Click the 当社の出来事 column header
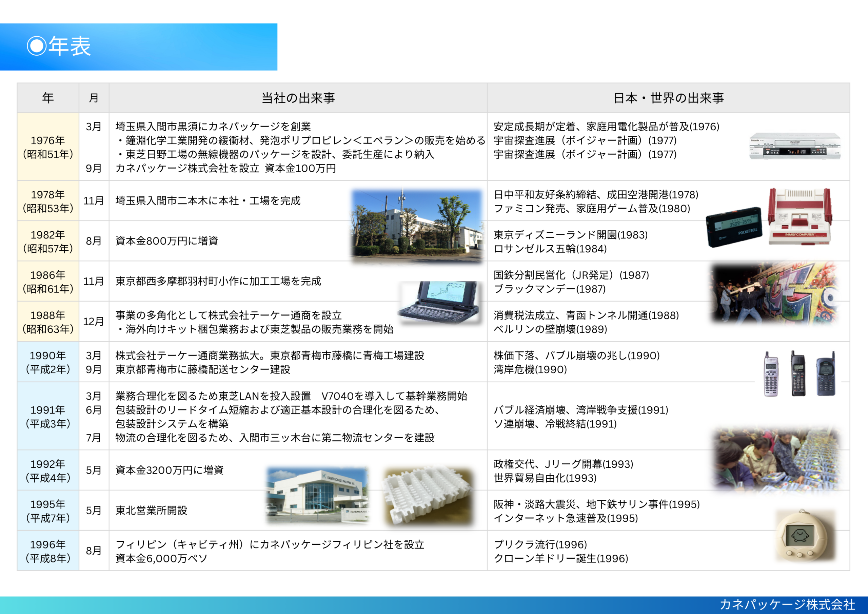The height and width of the screenshot is (614, 868). click(x=298, y=98)
